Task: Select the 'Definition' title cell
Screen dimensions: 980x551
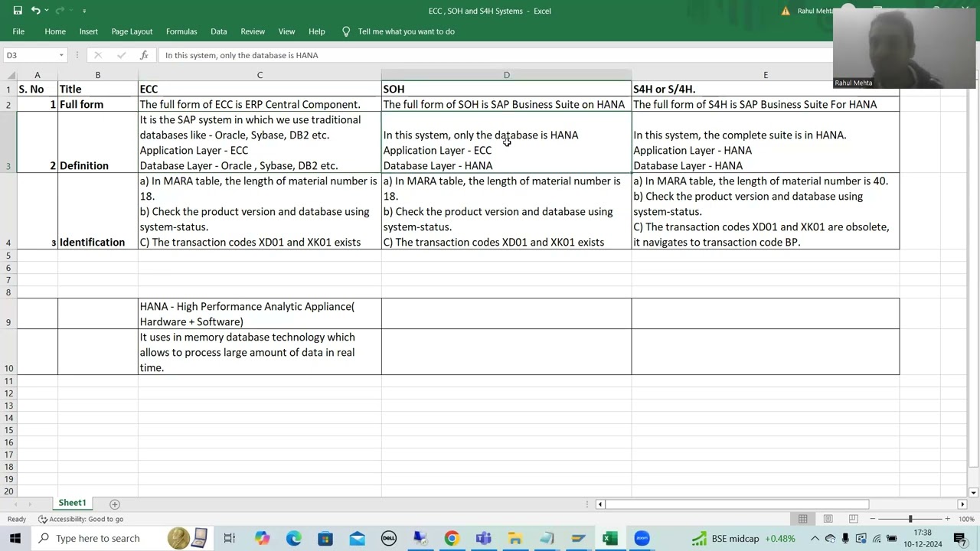Action: point(98,142)
